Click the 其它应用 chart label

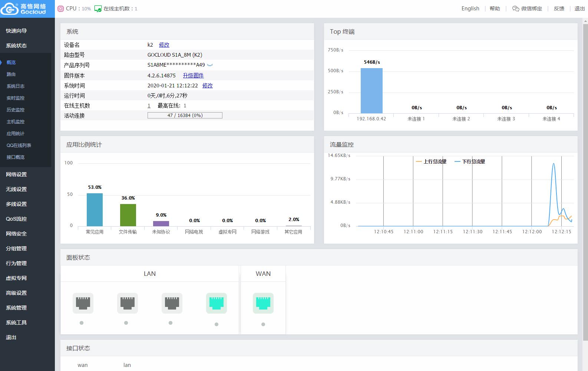(x=293, y=232)
